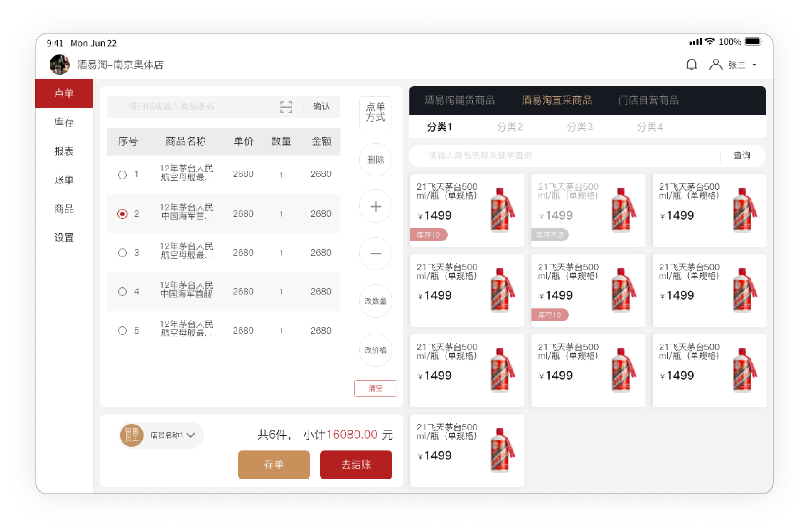The height and width of the screenshot is (532, 809).
Task: Click the 16080.00 subtotal amount
Action: click(352, 435)
